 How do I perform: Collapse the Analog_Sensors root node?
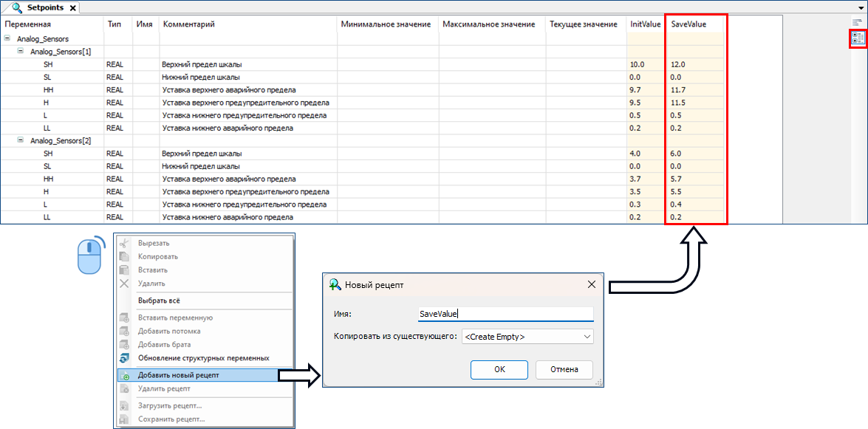(7, 39)
